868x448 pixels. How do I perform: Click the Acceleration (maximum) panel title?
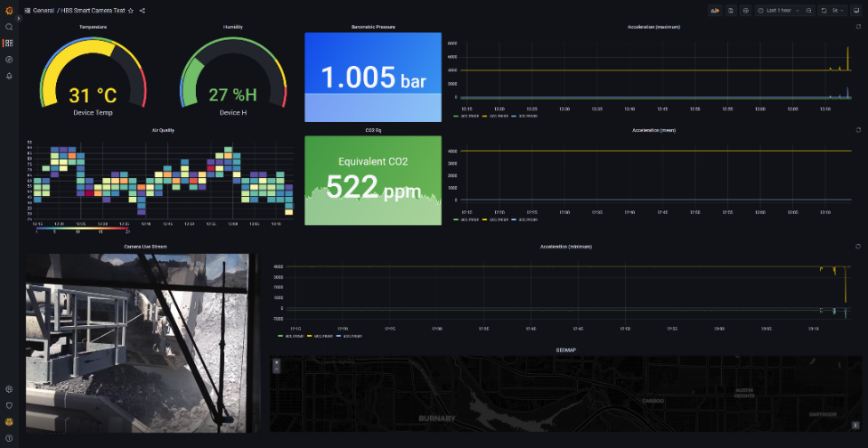coord(653,28)
